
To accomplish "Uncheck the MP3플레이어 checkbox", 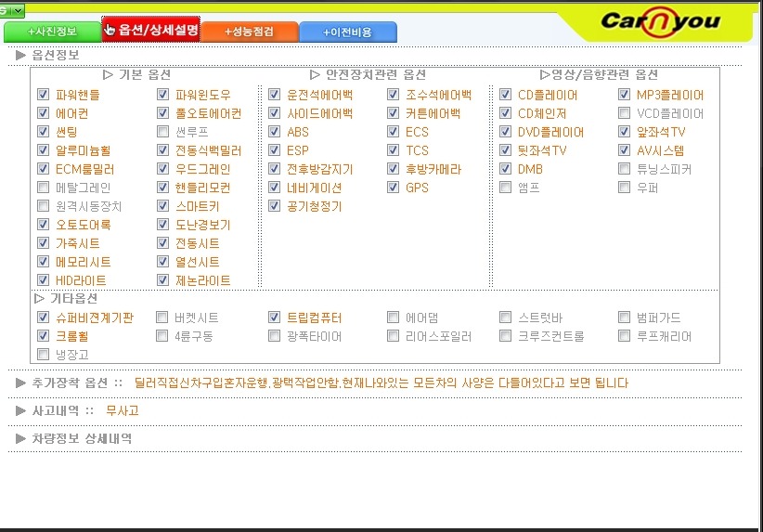I will [625, 95].
